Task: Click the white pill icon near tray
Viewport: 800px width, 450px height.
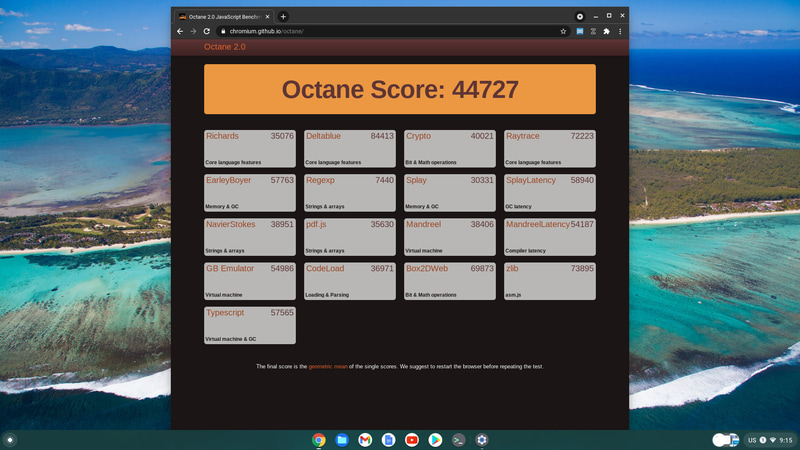Action: [726, 440]
